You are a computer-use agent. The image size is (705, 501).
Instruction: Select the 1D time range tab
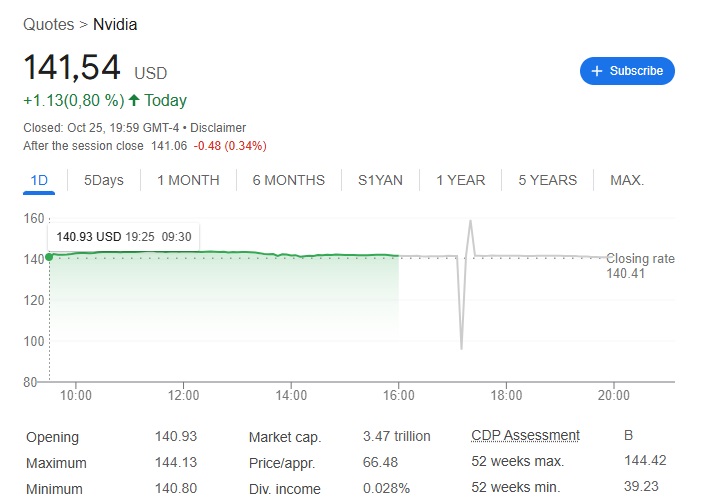(40, 180)
